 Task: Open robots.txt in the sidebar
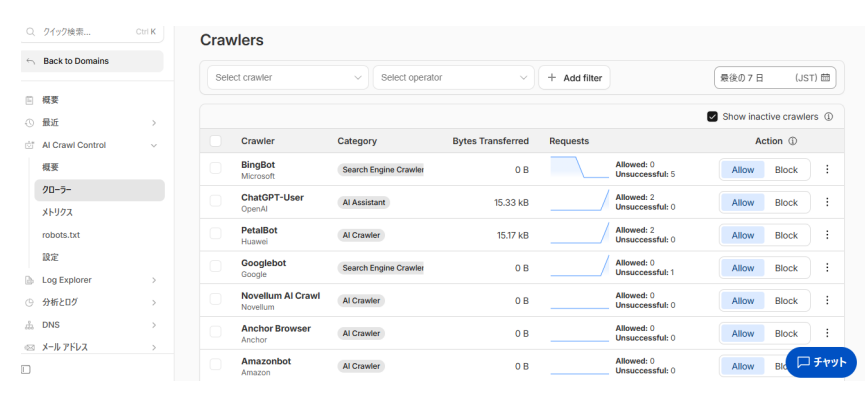[62, 235]
